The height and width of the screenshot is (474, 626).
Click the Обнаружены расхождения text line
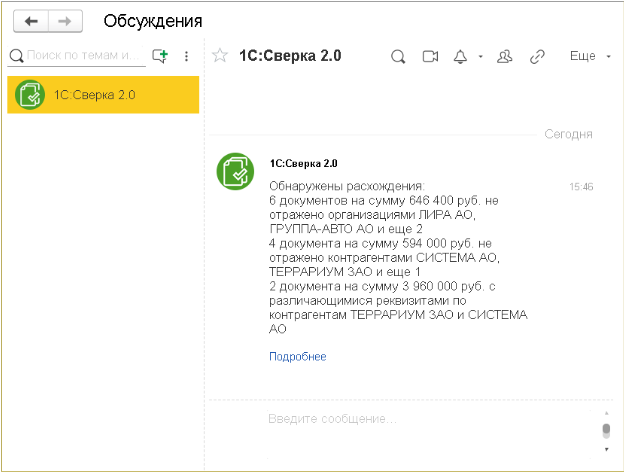click(x=347, y=186)
